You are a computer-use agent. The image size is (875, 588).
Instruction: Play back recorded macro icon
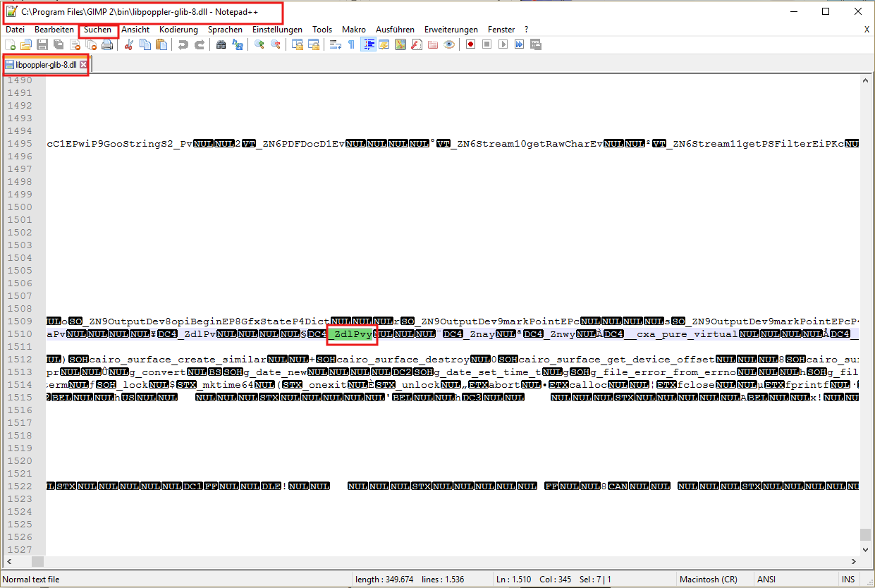click(503, 44)
